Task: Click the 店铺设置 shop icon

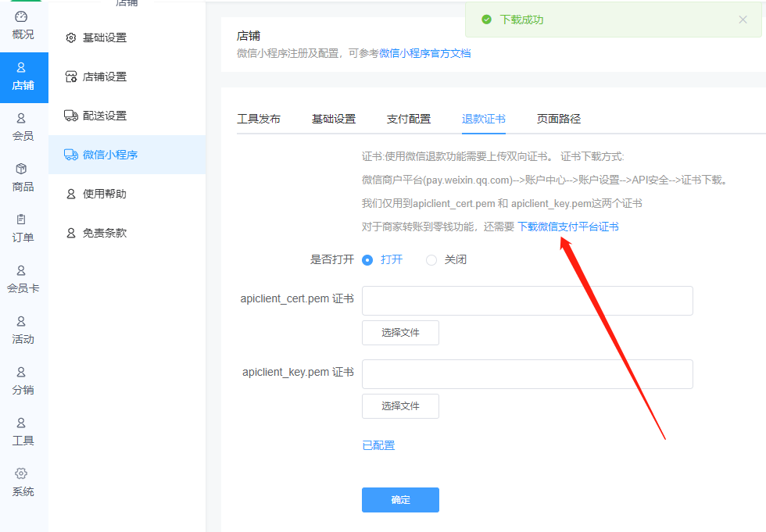Action: [71, 77]
